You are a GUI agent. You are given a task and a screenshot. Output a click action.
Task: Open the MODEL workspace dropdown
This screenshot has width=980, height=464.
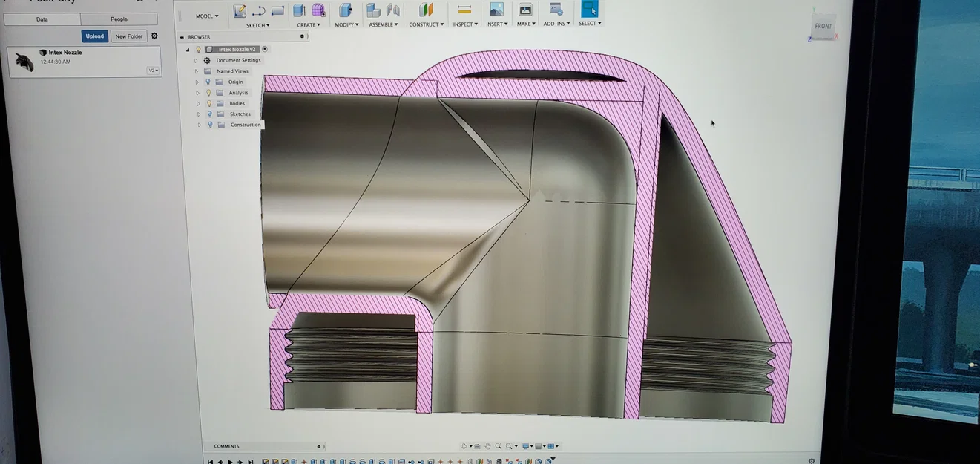206,16
